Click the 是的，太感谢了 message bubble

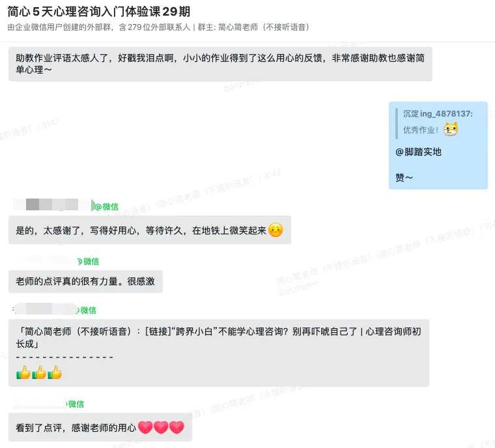(150, 230)
